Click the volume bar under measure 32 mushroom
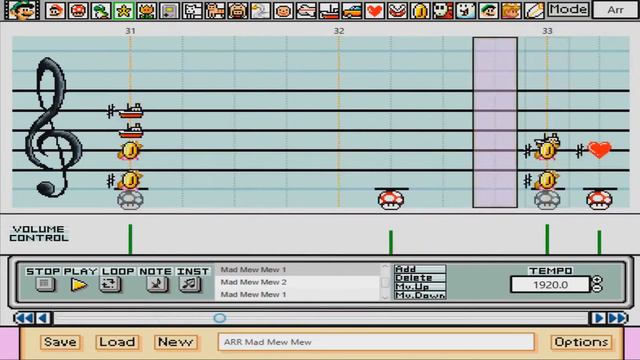 coord(391,242)
